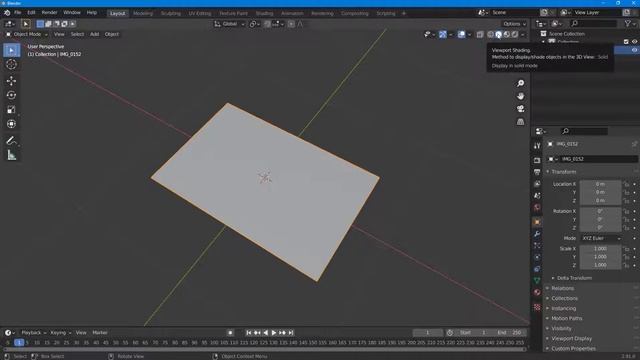The image size is (640, 360).
Task: Toggle X-ray mode
Action: pos(480,35)
